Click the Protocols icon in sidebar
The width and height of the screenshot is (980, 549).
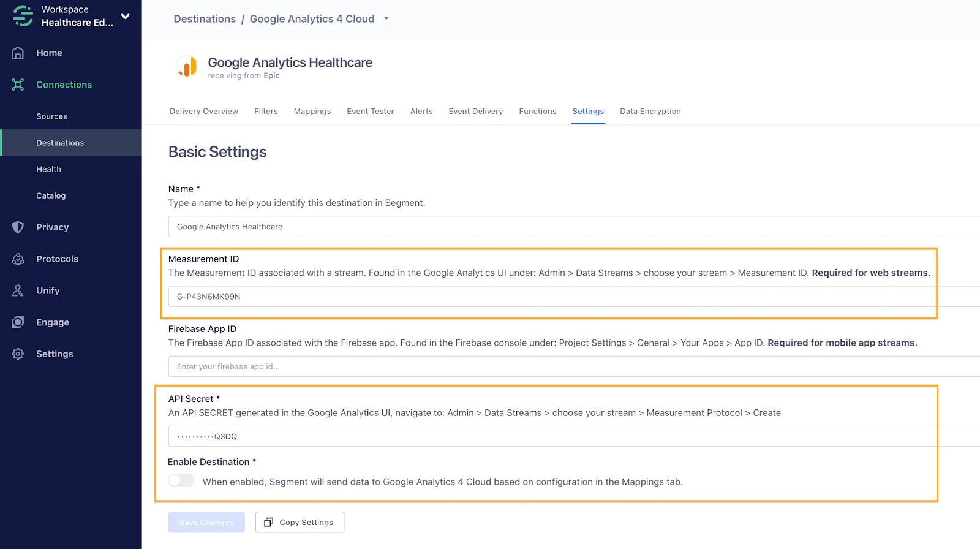pyautogui.click(x=18, y=259)
